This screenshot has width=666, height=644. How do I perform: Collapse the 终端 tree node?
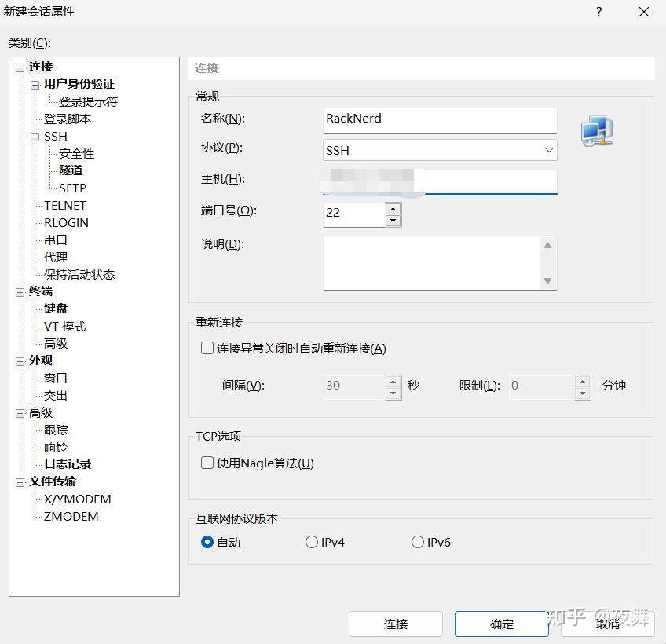[x=20, y=292]
